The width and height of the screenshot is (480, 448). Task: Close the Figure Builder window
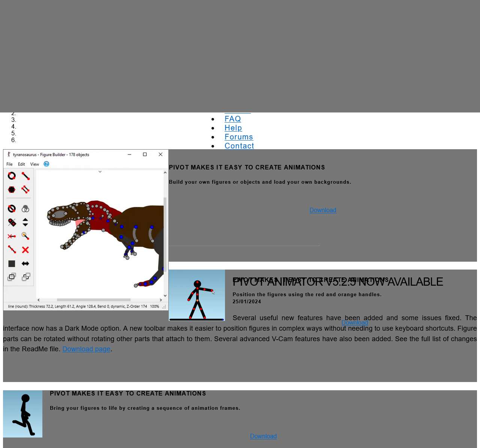tap(160, 154)
